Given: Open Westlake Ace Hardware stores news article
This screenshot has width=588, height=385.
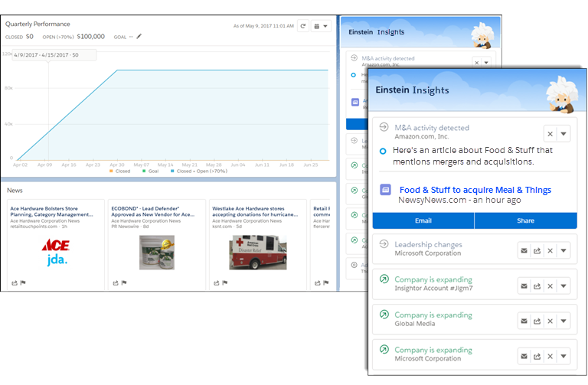Looking at the screenshot, I should 255,211.
